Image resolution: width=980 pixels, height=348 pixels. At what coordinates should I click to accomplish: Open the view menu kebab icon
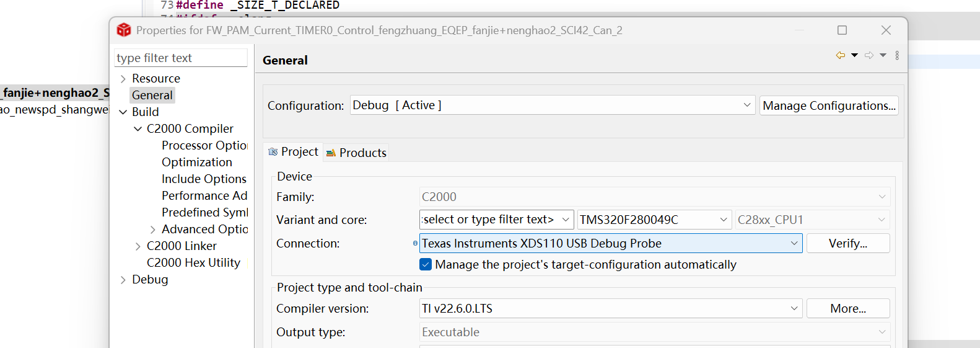[x=897, y=55]
